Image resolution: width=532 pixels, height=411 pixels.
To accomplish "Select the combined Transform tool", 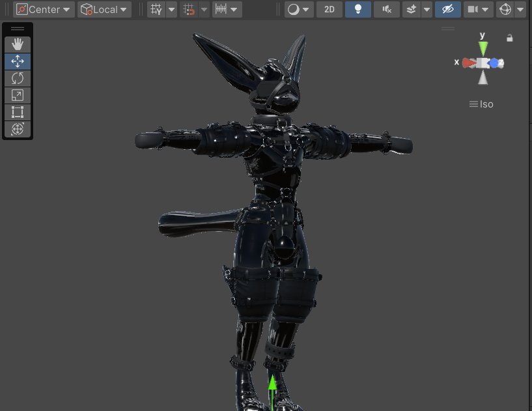I will click(18, 129).
